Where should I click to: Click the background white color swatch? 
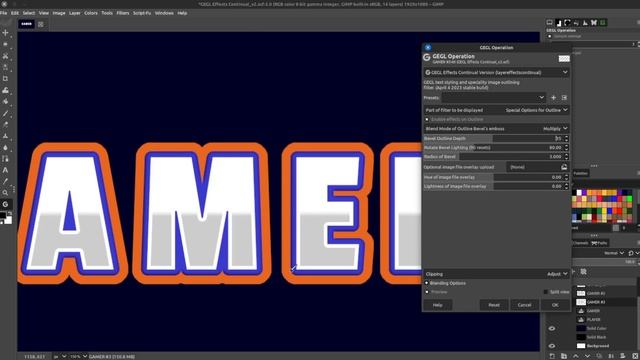(8, 220)
